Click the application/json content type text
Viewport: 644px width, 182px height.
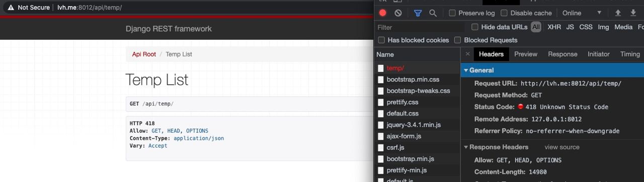[x=199, y=138]
